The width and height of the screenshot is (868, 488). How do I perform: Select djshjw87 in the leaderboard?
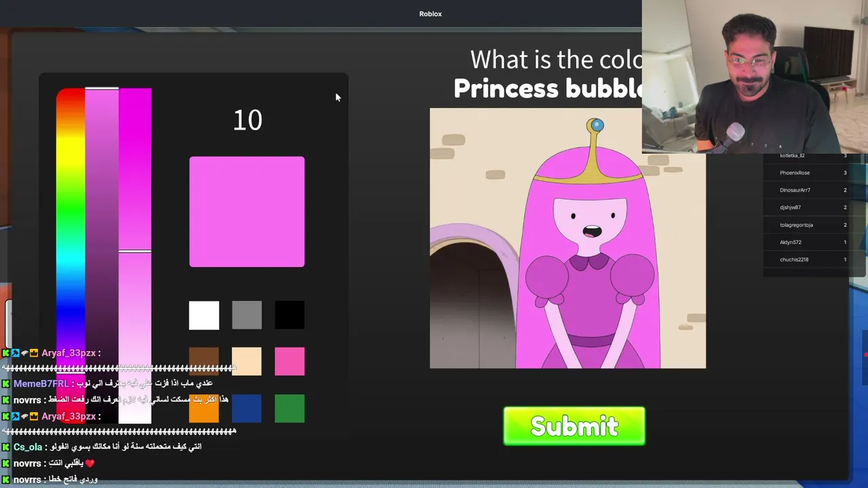pyautogui.click(x=813, y=207)
